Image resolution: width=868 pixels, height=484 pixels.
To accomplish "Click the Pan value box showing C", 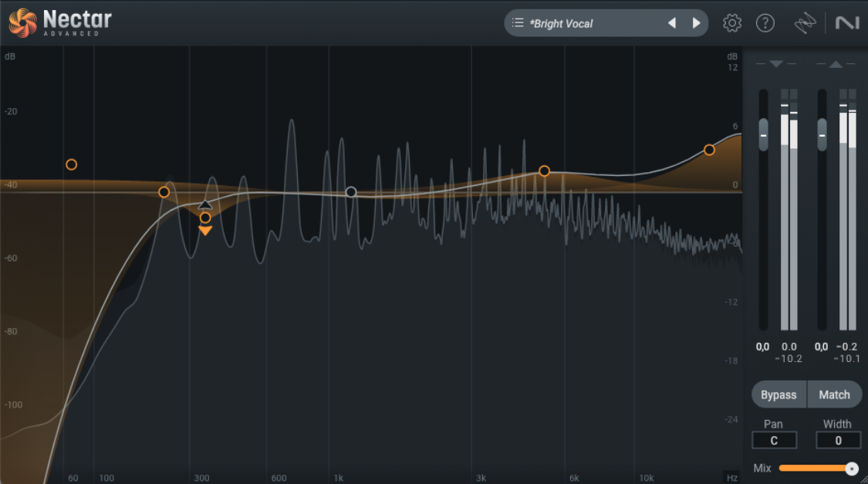I will [x=774, y=440].
